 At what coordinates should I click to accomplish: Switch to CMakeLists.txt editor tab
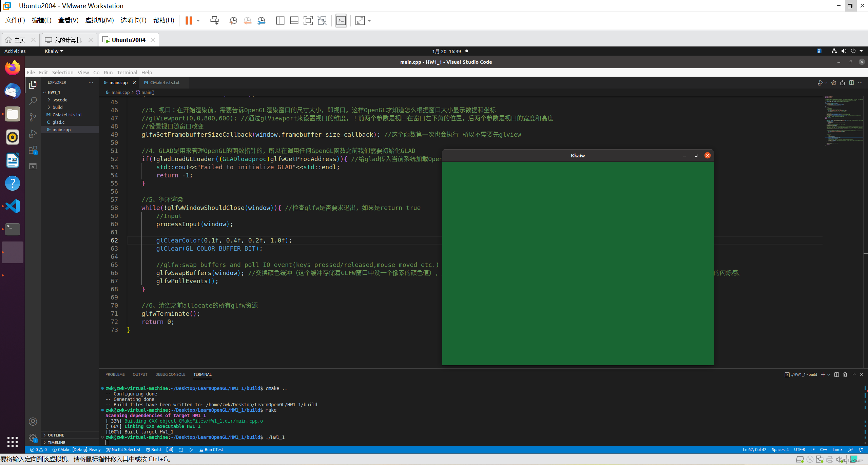[x=165, y=83]
